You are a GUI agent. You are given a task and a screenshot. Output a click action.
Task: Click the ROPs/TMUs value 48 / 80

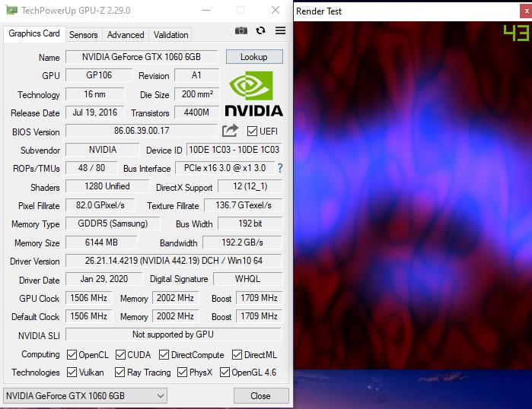pyautogui.click(x=91, y=168)
